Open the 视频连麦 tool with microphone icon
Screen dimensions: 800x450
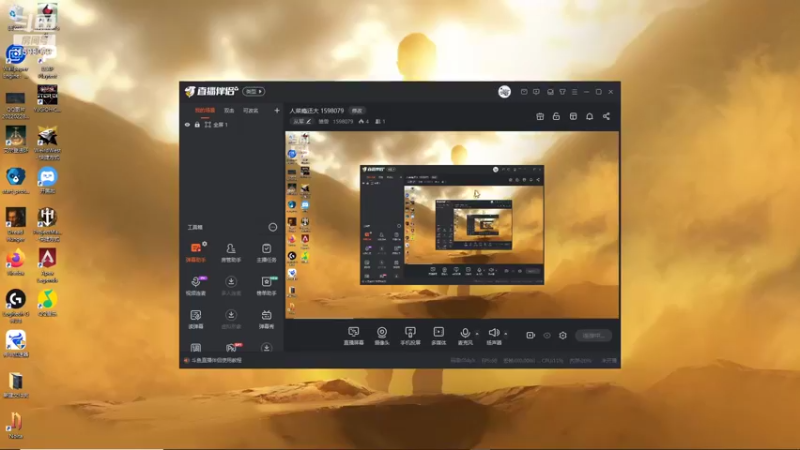195,286
